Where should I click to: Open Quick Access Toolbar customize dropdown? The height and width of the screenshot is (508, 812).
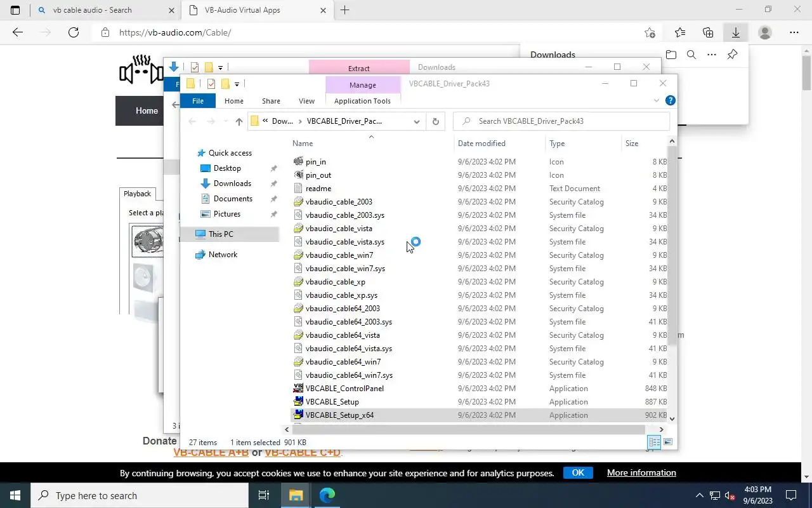237,84
